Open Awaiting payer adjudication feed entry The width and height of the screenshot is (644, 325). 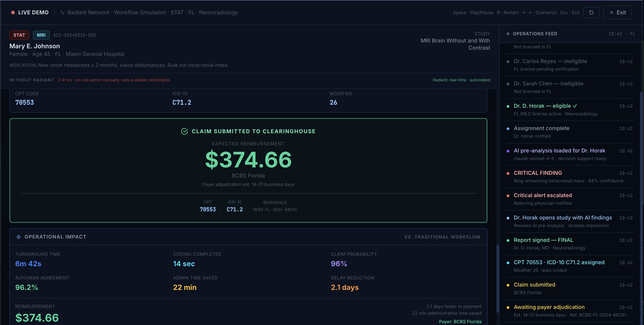[570, 311]
